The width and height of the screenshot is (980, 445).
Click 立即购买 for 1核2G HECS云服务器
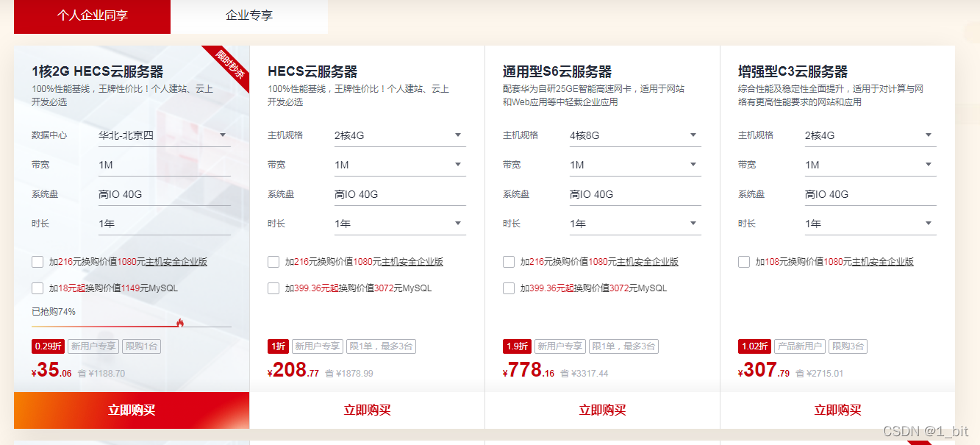click(132, 410)
